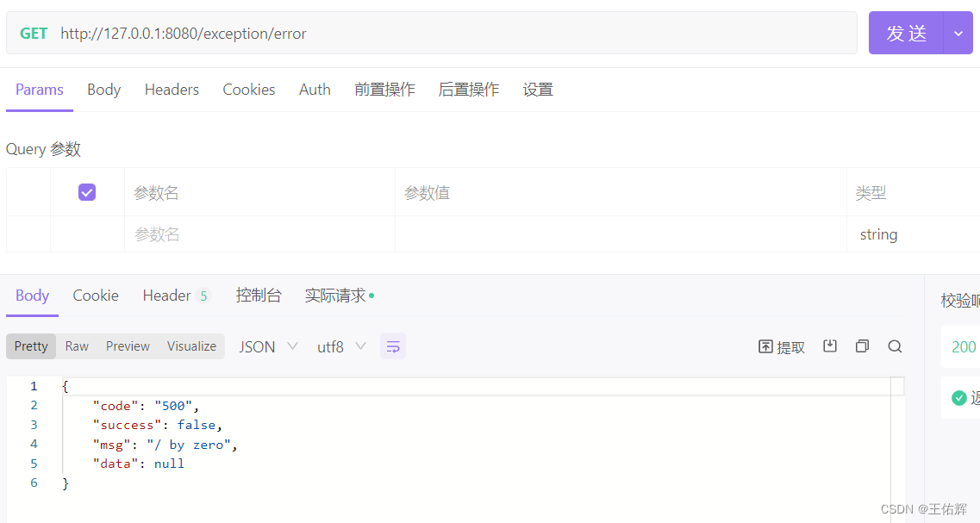Click the "code": "500" line
The width and height of the screenshot is (980, 523).
(146, 406)
